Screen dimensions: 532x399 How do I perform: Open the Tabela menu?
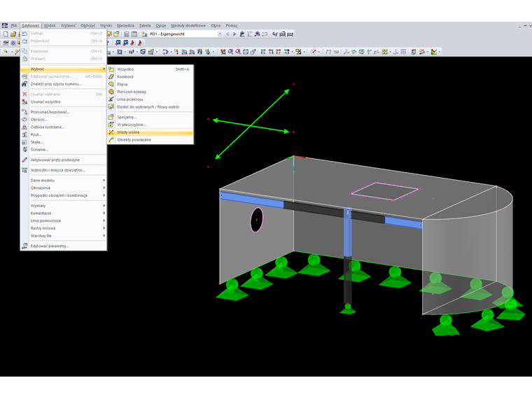[145, 25]
